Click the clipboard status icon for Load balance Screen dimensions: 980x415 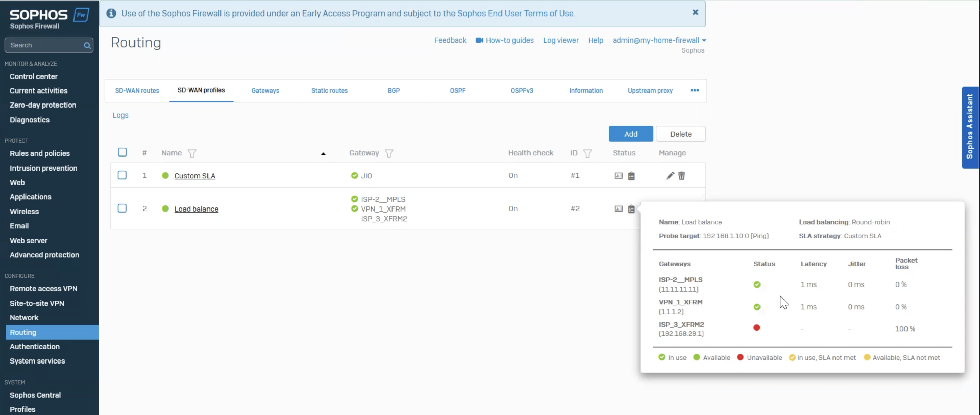(631, 209)
